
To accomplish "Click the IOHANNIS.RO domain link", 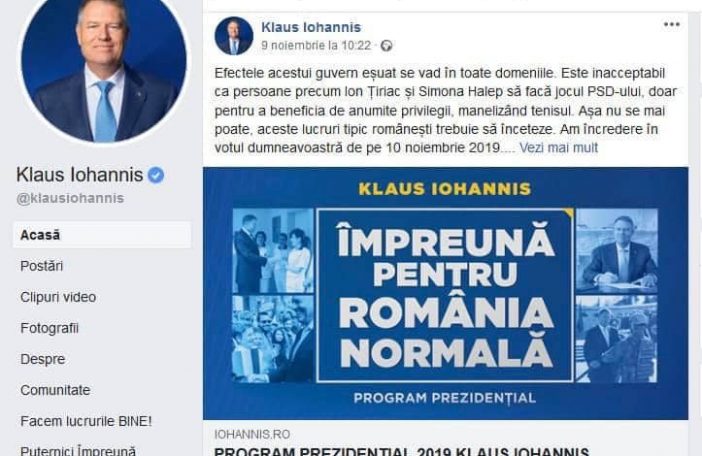I will pos(252,435).
